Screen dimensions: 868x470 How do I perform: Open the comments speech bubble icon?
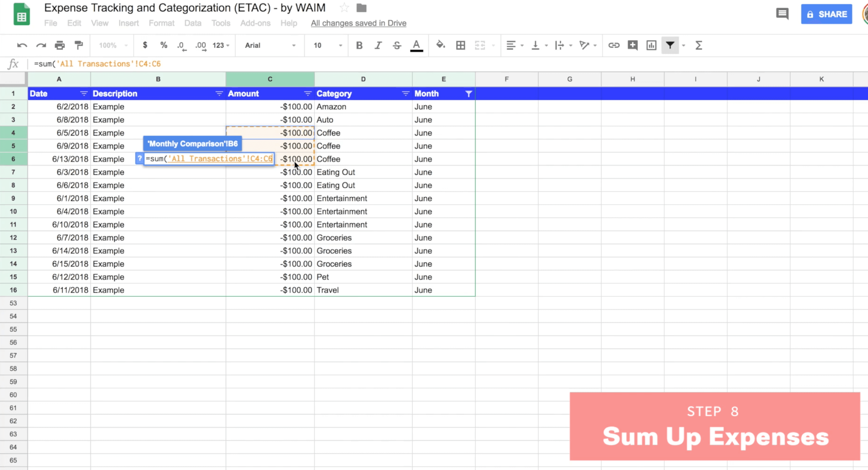pos(782,14)
